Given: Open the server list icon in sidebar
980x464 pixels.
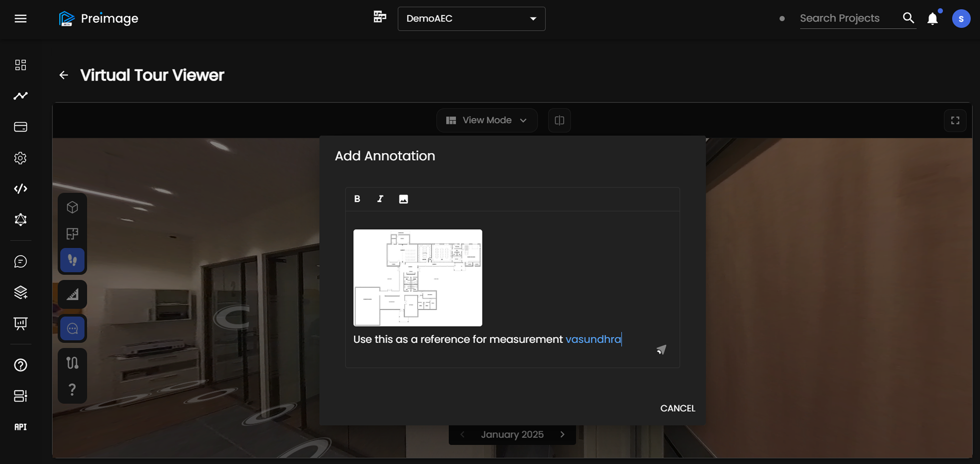Looking at the screenshot, I should pyautogui.click(x=21, y=396).
